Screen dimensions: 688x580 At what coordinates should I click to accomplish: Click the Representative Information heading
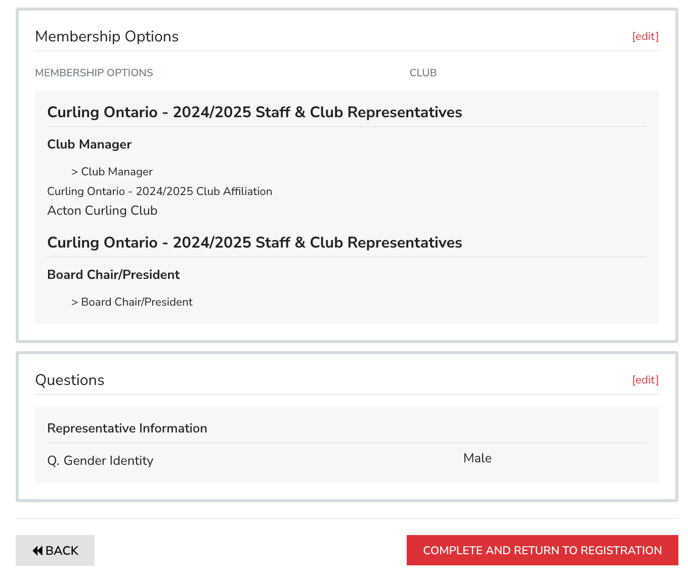coord(127,428)
